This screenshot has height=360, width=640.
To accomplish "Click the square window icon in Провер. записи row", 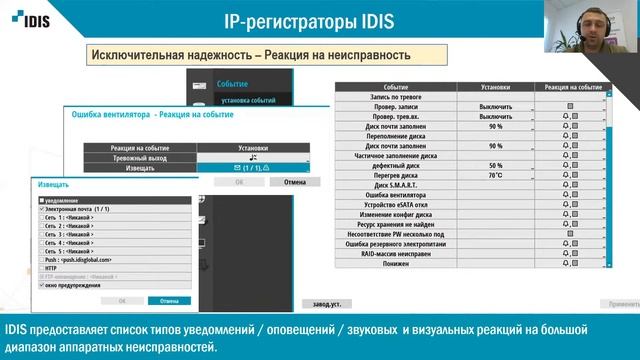I will 571,106.
